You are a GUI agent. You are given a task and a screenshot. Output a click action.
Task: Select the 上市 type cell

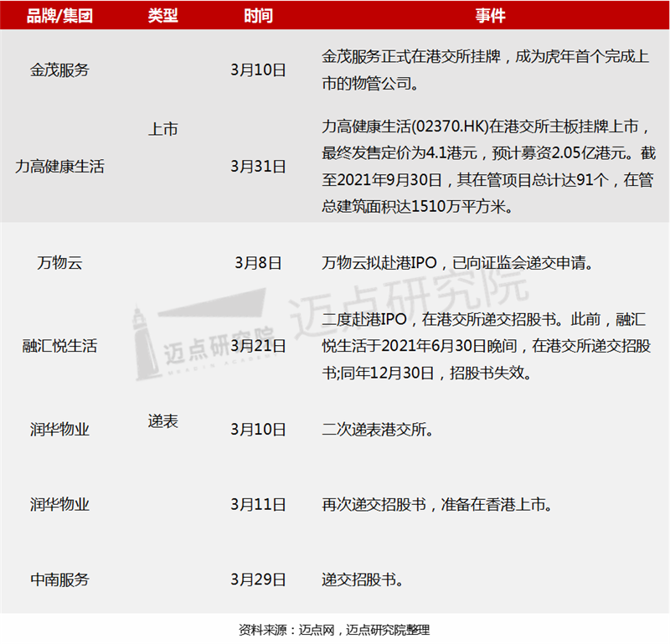click(162, 130)
